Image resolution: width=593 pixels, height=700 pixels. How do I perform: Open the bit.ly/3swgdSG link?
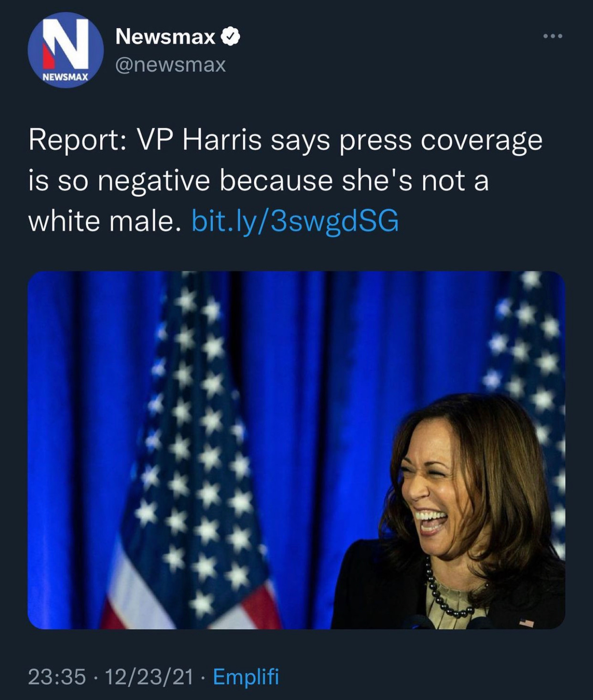295,221
